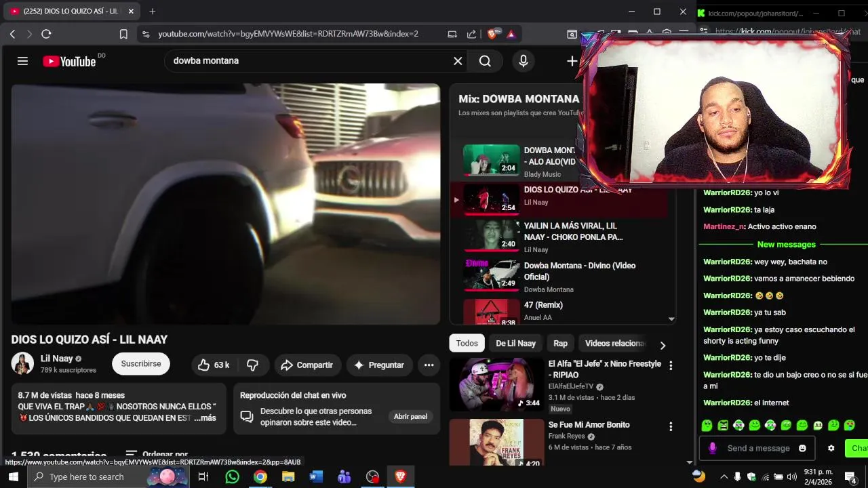Open the YouTube guide hamburger menu
This screenshot has width=868, height=488.
coord(22,61)
